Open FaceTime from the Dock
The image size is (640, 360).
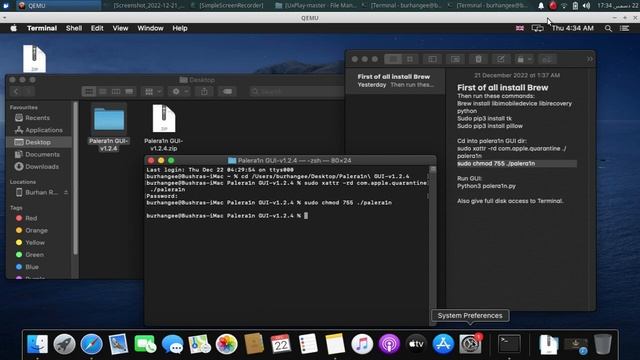point(145,344)
